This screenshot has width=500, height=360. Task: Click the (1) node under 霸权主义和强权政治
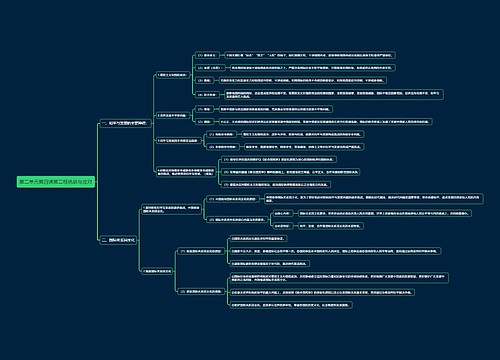point(207,55)
